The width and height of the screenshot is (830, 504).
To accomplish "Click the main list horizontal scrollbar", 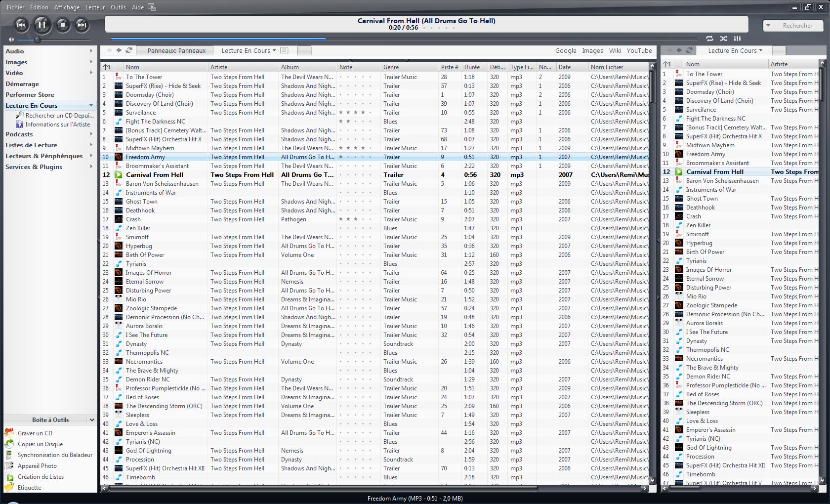I will pyautogui.click(x=323, y=488).
